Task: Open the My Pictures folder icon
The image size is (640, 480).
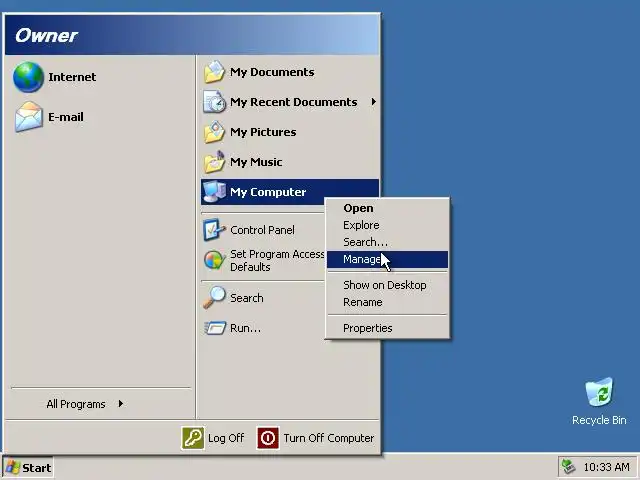Action: (214, 132)
